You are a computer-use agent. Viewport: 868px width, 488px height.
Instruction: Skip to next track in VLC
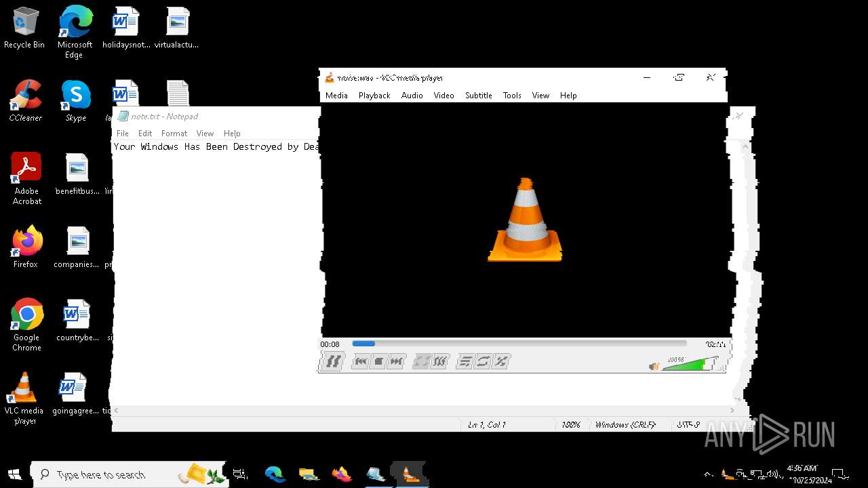coord(397,361)
